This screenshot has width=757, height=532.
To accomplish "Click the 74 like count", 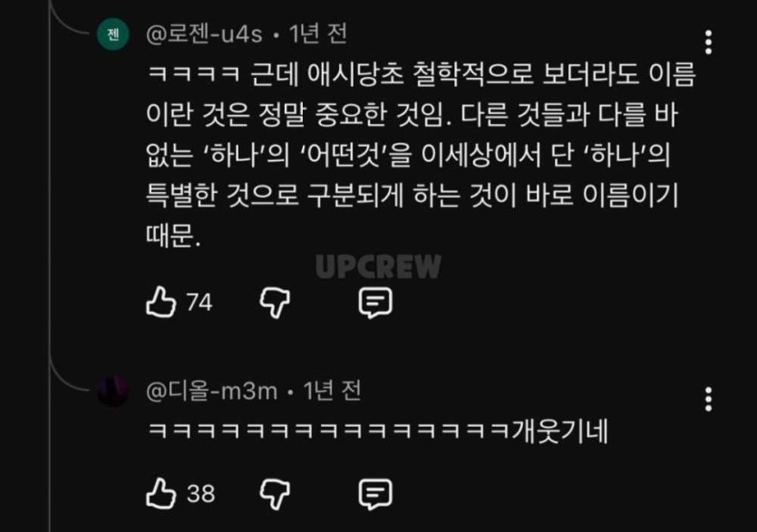I will 199,303.
